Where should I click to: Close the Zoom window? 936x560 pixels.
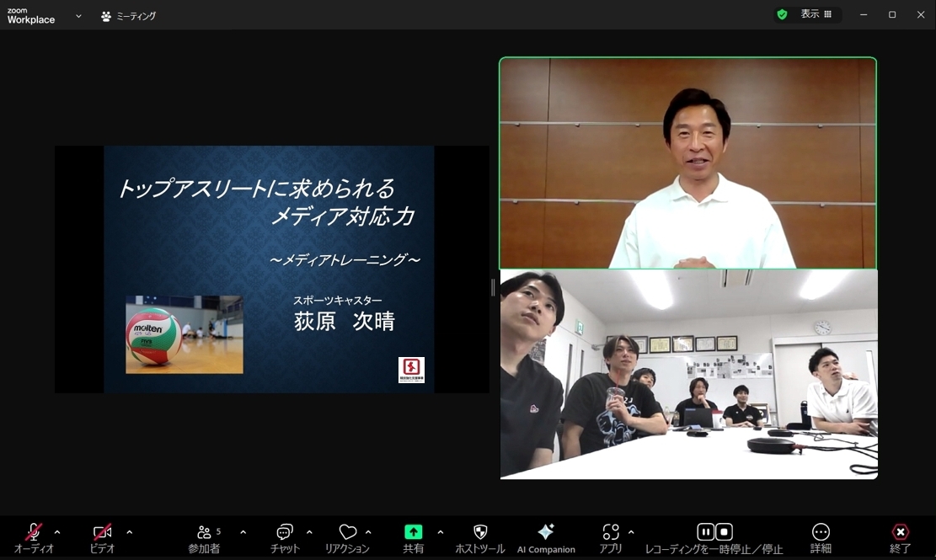click(921, 15)
